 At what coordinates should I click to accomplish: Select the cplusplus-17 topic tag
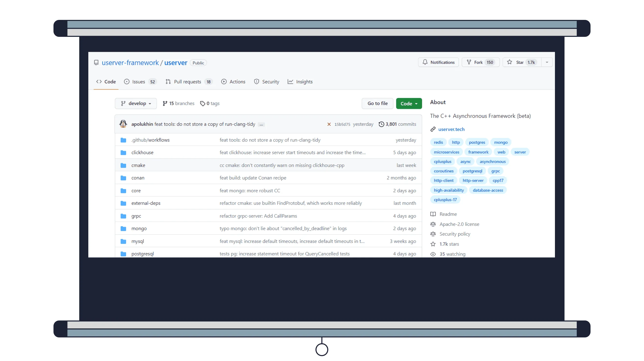tap(445, 200)
